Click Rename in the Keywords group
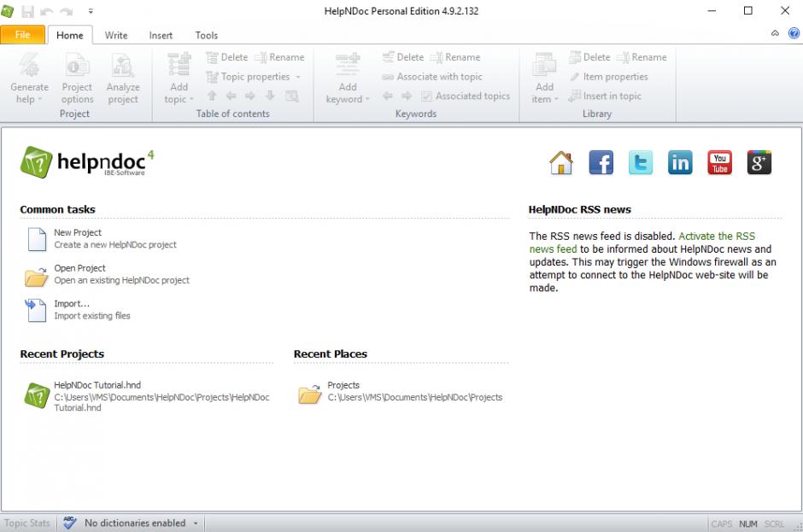The height and width of the screenshot is (532, 803). pos(455,57)
